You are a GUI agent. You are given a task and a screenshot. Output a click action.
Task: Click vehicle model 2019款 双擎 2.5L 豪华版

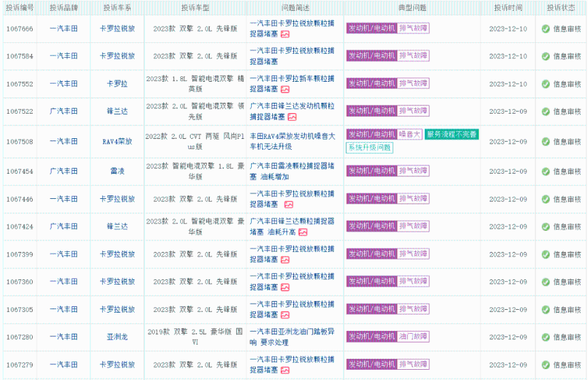(x=195, y=337)
